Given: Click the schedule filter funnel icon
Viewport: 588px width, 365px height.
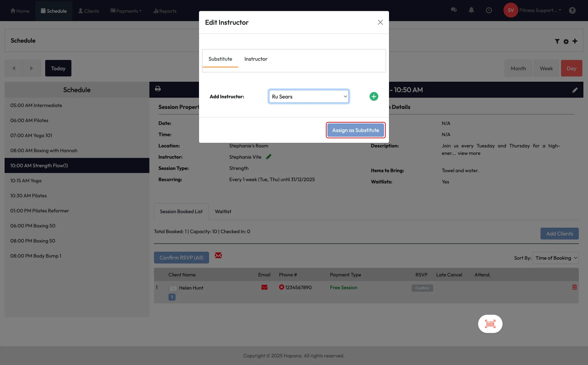Looking at the screenshot, I should tap(557, 41).
